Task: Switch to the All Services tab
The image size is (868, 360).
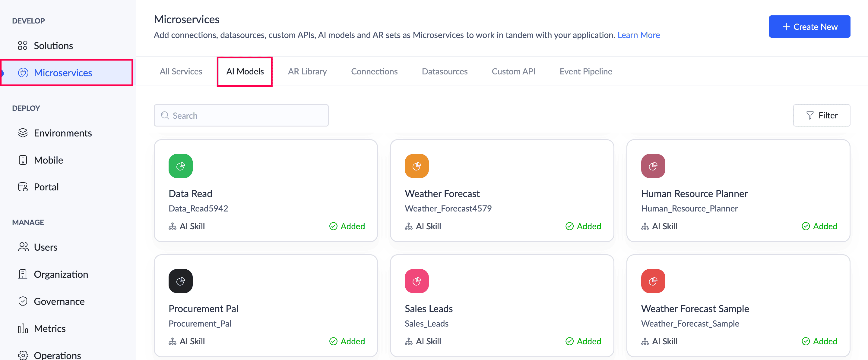Action: point(181,71)
